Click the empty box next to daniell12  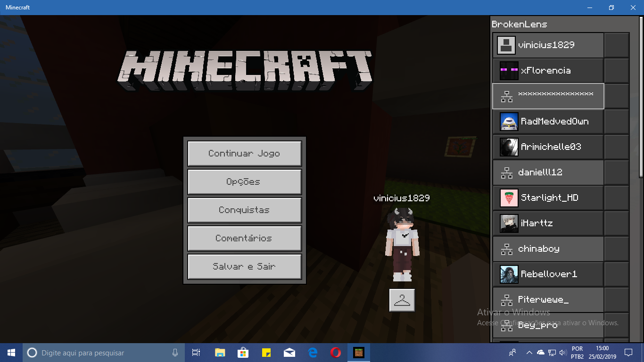pyautogui.click(x=617, y=173)
